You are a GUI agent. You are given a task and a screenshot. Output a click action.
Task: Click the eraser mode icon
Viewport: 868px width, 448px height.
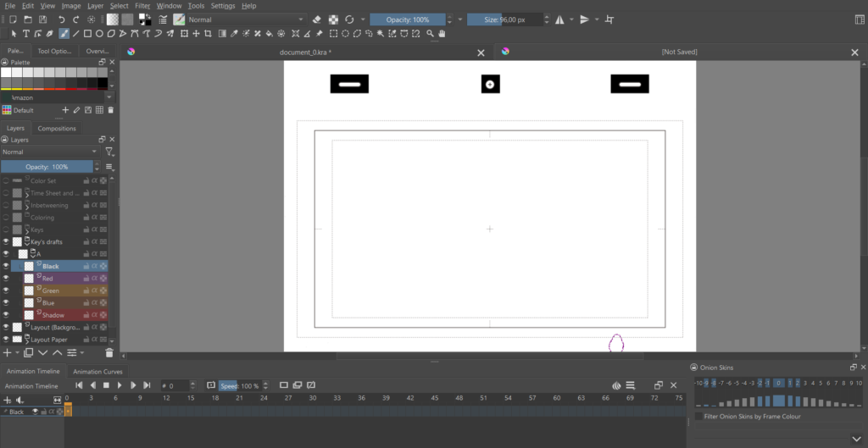[x=317, y=19]
